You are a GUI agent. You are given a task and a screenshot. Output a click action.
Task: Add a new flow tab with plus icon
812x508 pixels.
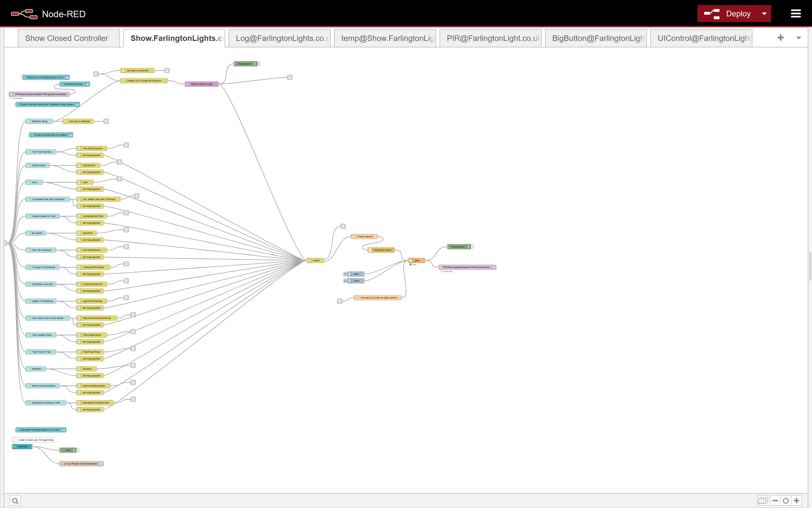pos(780,38)
